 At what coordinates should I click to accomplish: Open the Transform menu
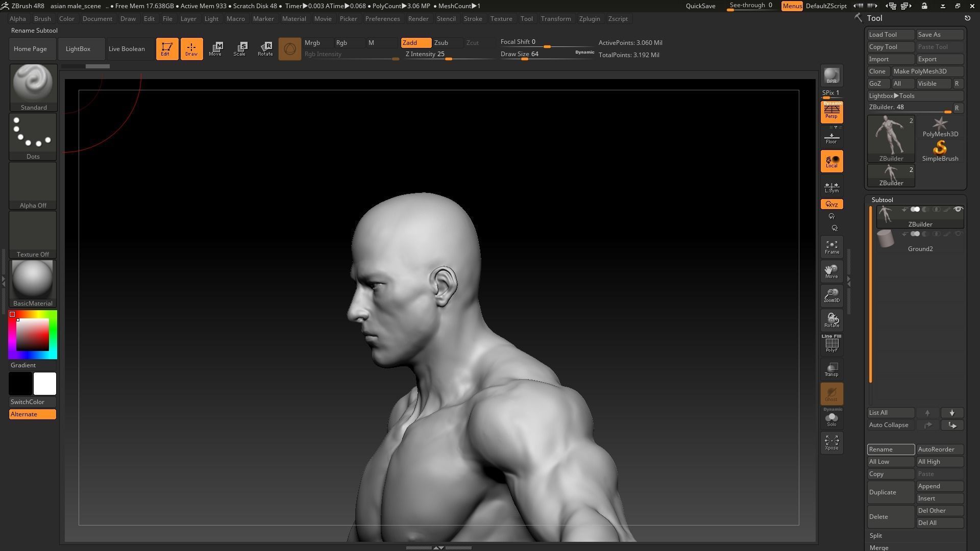tap(556, 19)
